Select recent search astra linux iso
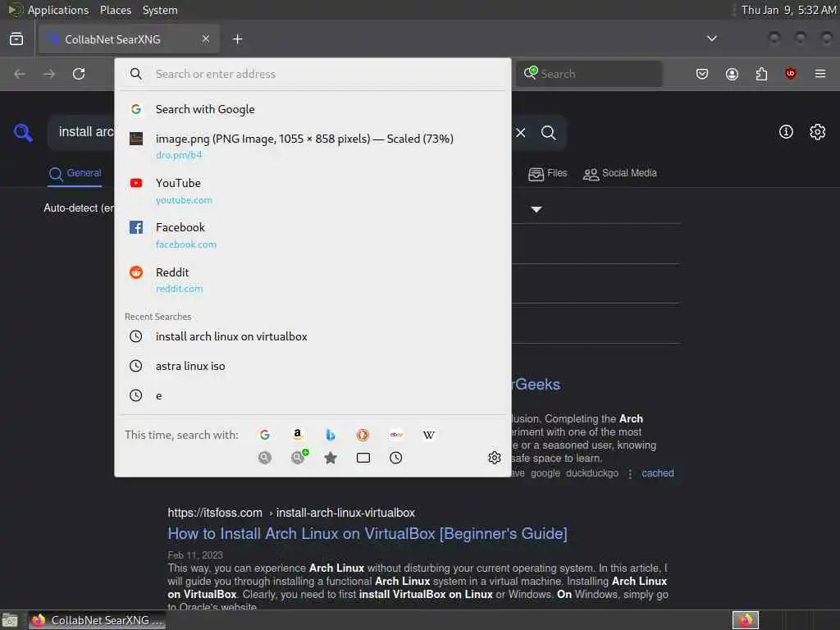Screen dimensions: 840x630 (313, 366)
